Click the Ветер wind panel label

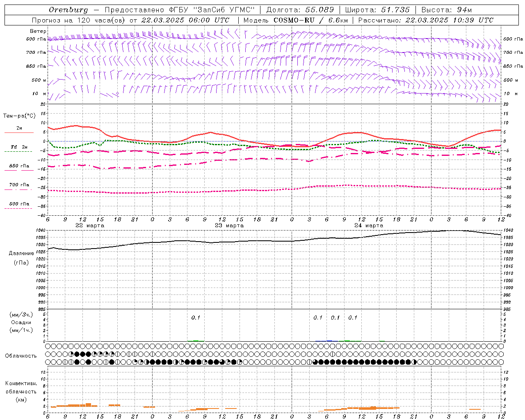pyautogui.click(x=38, y=31)
